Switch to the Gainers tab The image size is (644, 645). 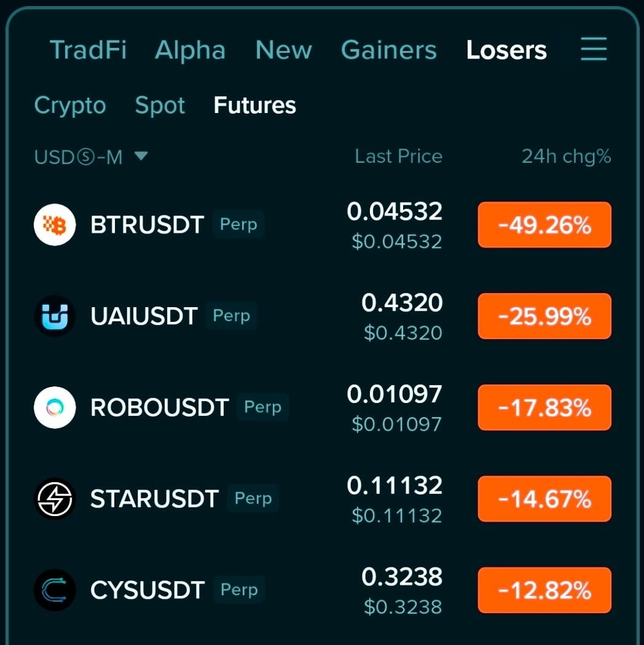[388, 50]
